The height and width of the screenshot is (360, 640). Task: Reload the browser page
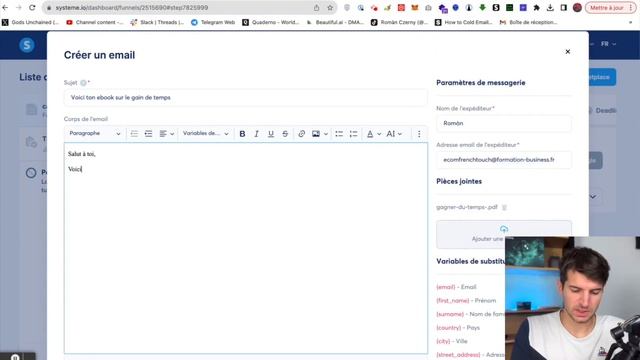tap(32, 7)
